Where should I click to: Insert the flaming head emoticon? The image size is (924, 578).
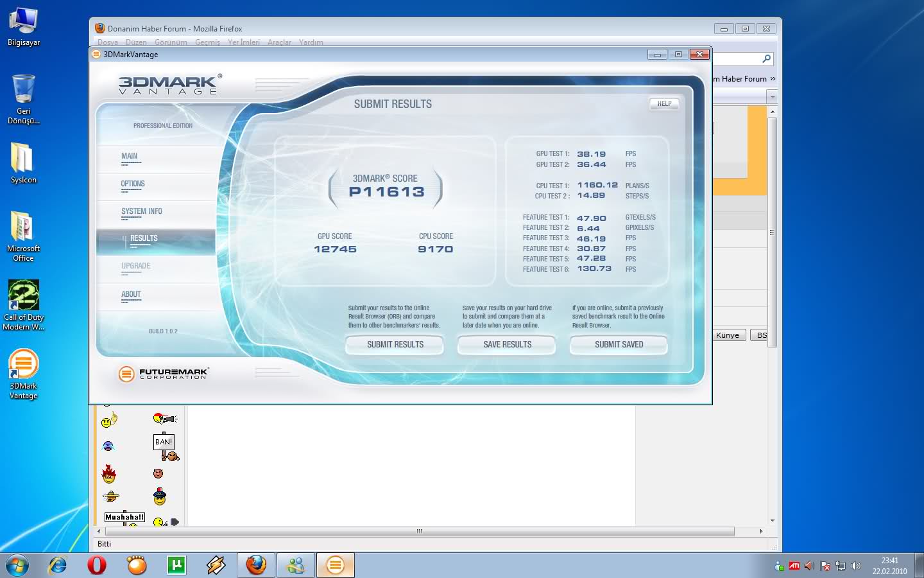(109, 474)
